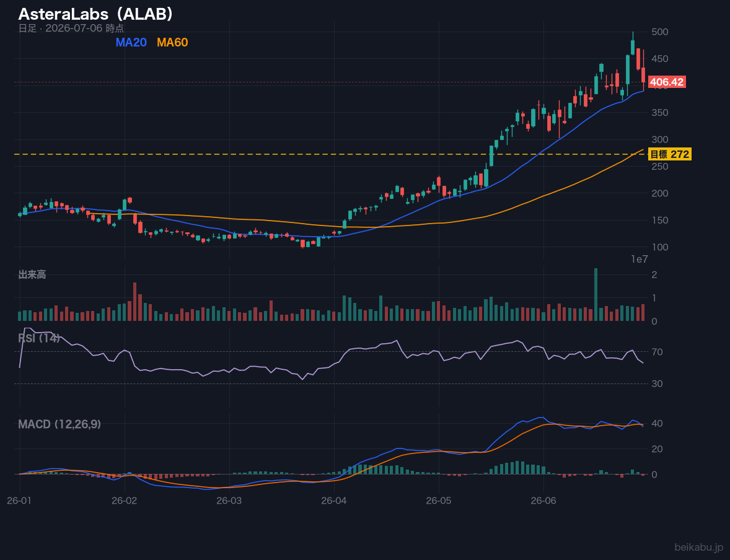This screenshot has height=560, width=730.
Task: Click the MACD 40 axis label
Action: (657, 424)
